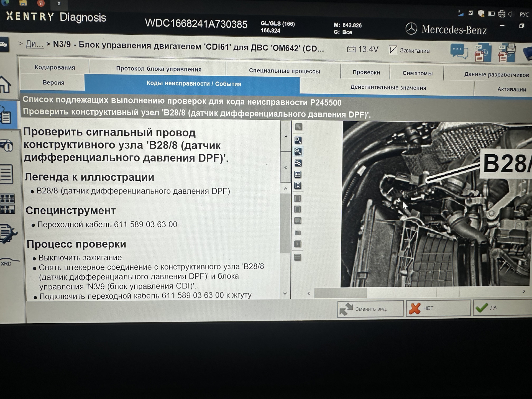Open the document wrench icon in sidebar
The height and width of the screenshot is (399, 532).
[x=8, y=233]
